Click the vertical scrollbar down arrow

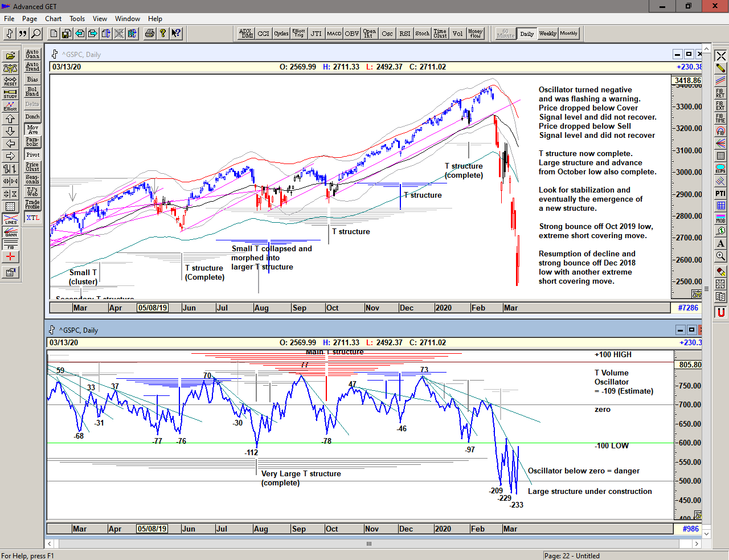pyautogui.click(x=706, y=534)
